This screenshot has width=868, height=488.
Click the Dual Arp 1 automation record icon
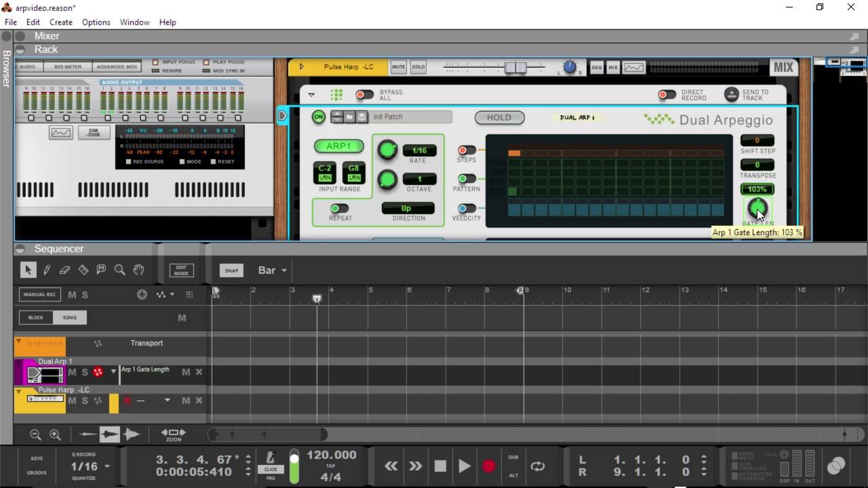pos(98,372)
